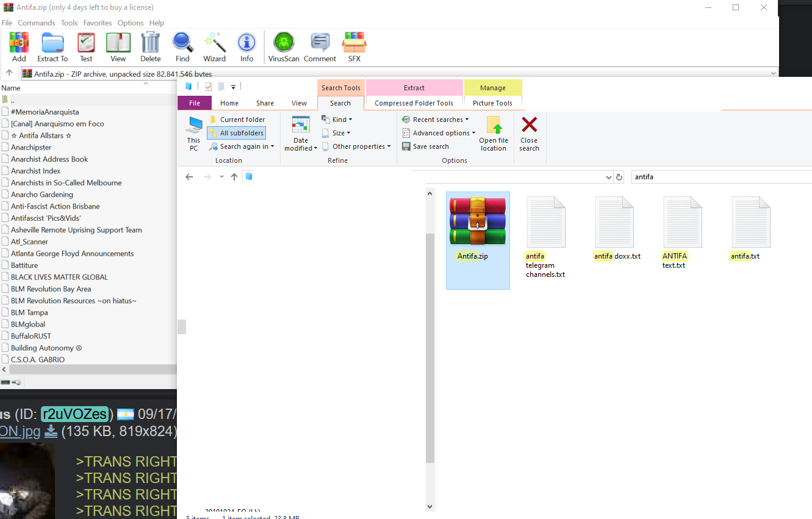Screen dimensions: 812x519
Task: Select Battiture folder in WinRAR list
Action: click(24, 265)
